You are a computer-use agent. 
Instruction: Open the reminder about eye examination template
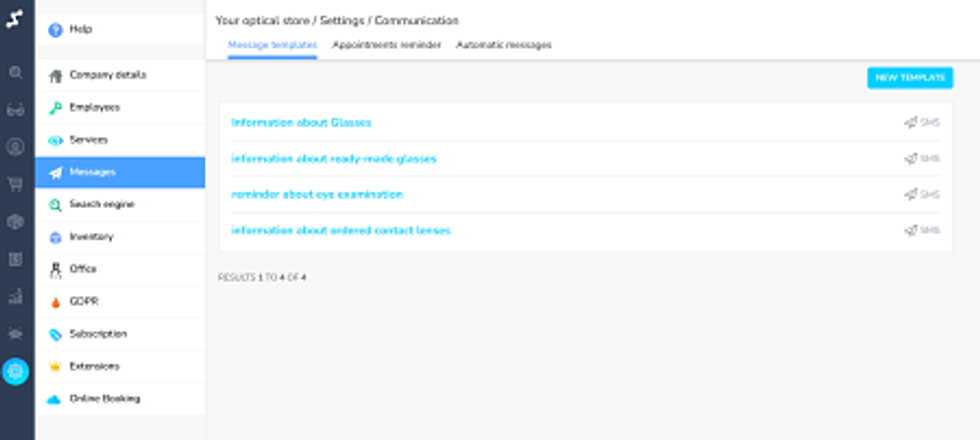tap(316, 194)
